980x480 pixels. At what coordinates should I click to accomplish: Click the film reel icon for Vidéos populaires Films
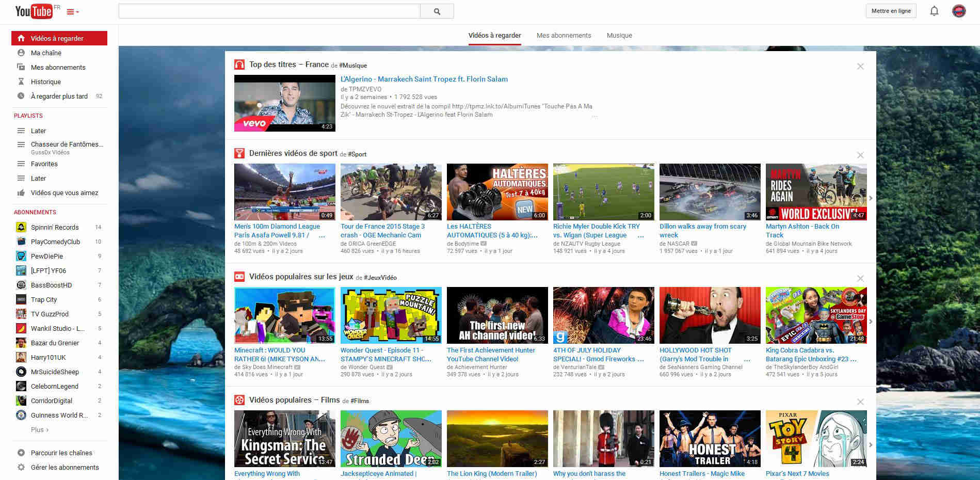tap(239, 400)
